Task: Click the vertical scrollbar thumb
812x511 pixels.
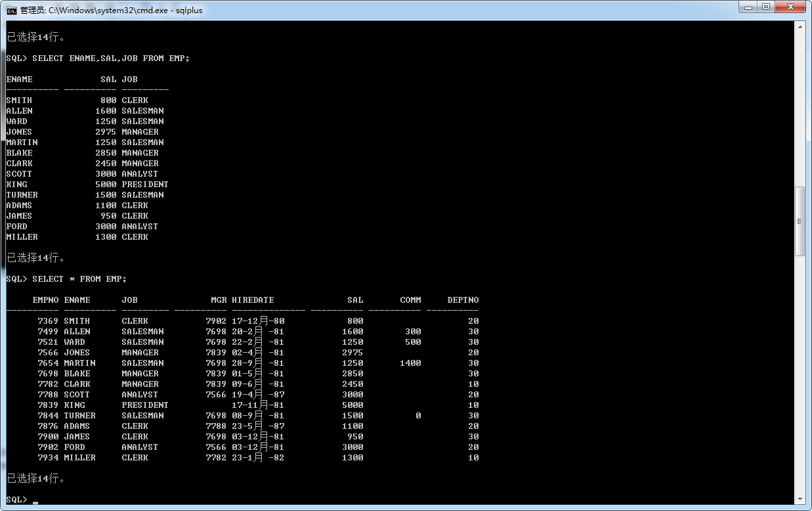Action: (800, 221)
